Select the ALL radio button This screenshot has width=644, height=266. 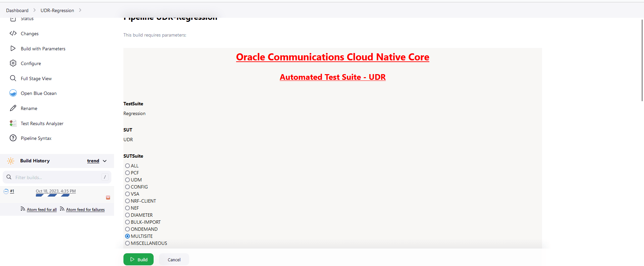[x=127, y=166]
